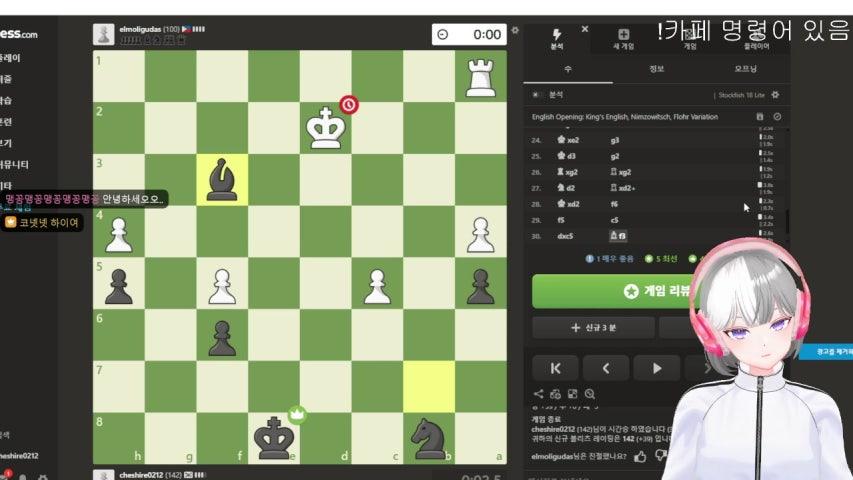Open board settings gear next to clock
Viewport: 853px width, 480px height.
point(515,30)
